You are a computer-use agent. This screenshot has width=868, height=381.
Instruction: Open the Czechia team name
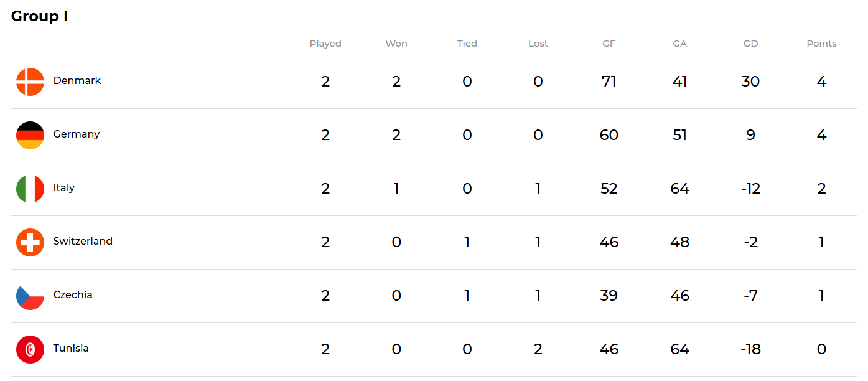73,294
